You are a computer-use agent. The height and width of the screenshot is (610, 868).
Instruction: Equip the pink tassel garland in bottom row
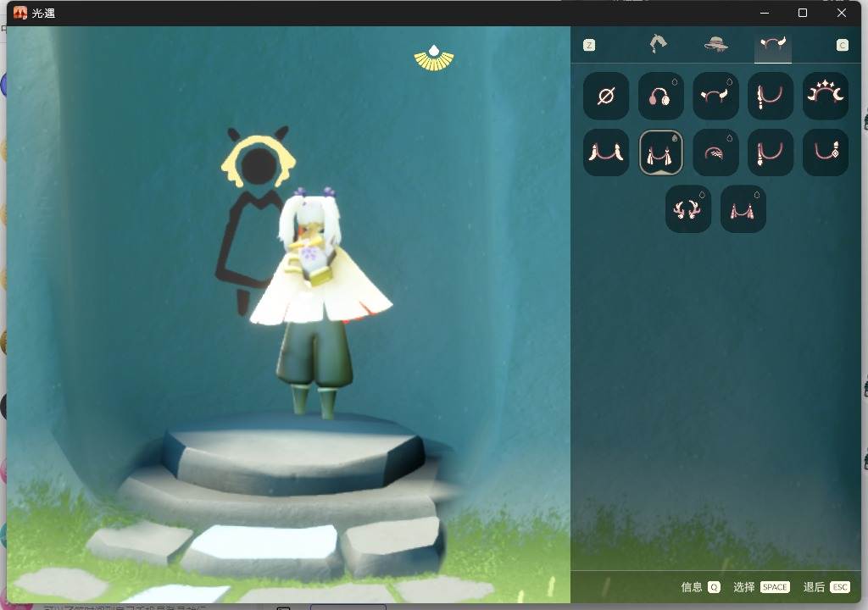point(743,208)
